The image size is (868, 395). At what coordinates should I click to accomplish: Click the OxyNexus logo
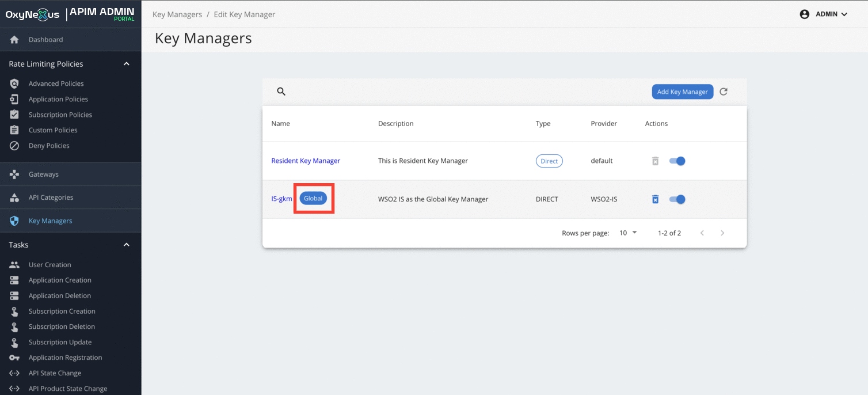(32, 15)
